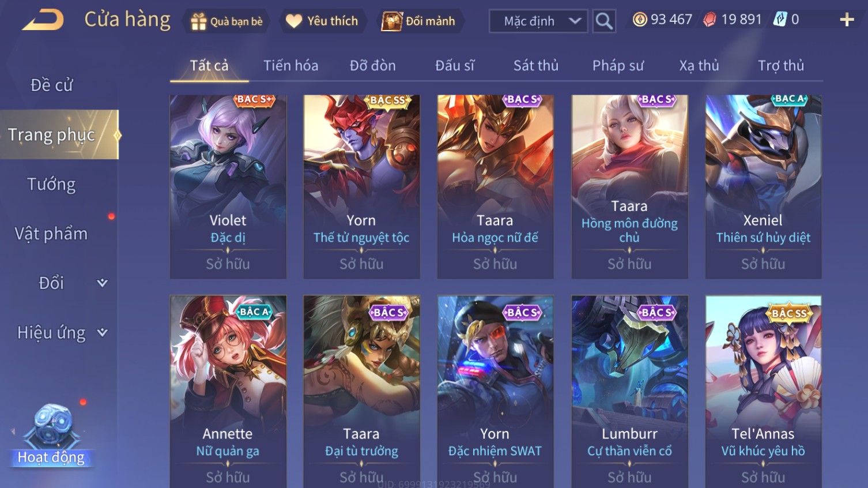Click the gold coin balance icon
This screenshot has height=488, width=868.
click(x=640, y=20)
